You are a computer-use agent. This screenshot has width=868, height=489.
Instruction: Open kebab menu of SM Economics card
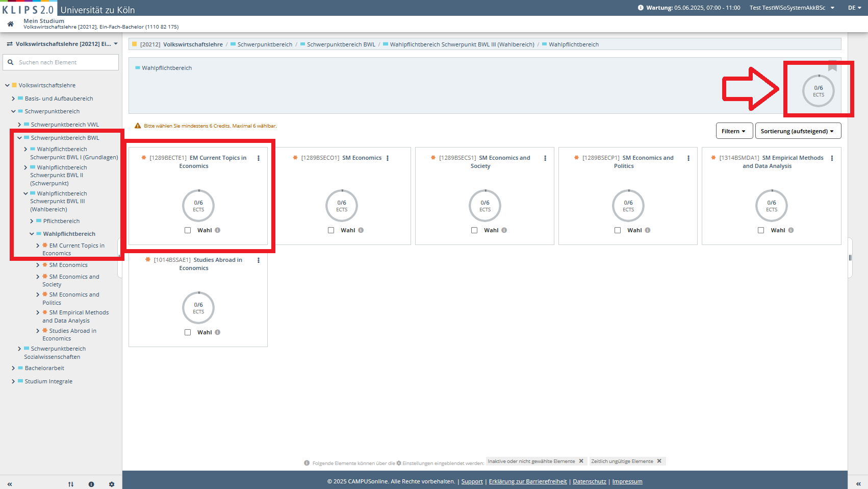click(x=388, y=158)
